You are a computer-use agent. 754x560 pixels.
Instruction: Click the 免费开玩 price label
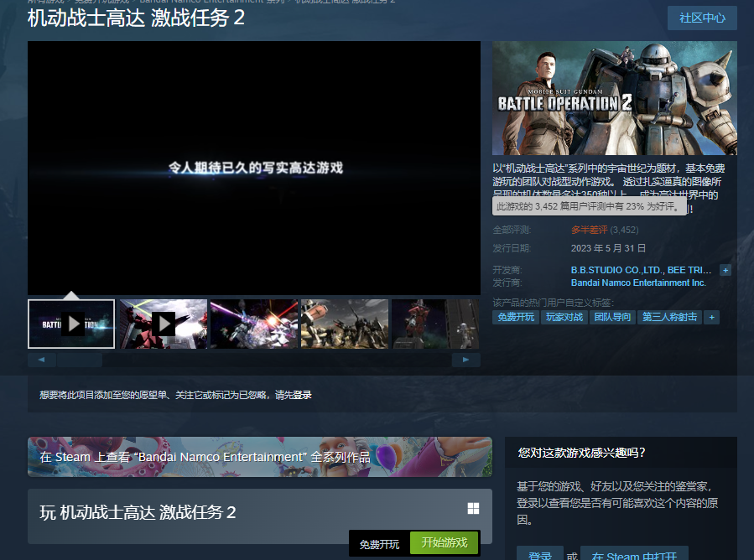click(x=379, y=544)
